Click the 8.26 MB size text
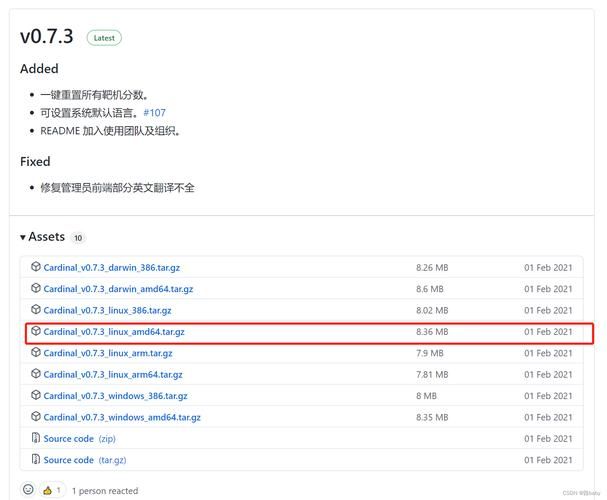The image size is (607, 500). coord(432,268)
